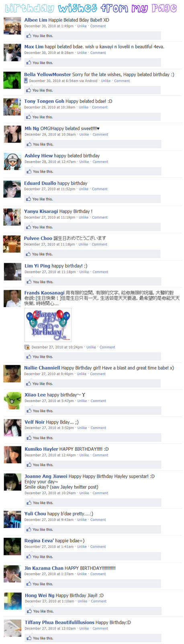This screenshot has height=644, width=184.
Task: Comment on Tony Tongen Goh's post
Action: [100, 107]
